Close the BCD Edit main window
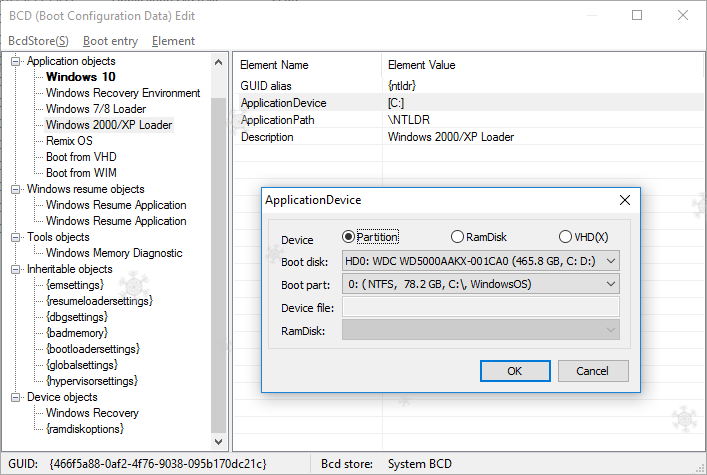The height and width of the screenshot is (475, 707). (683, 15)
